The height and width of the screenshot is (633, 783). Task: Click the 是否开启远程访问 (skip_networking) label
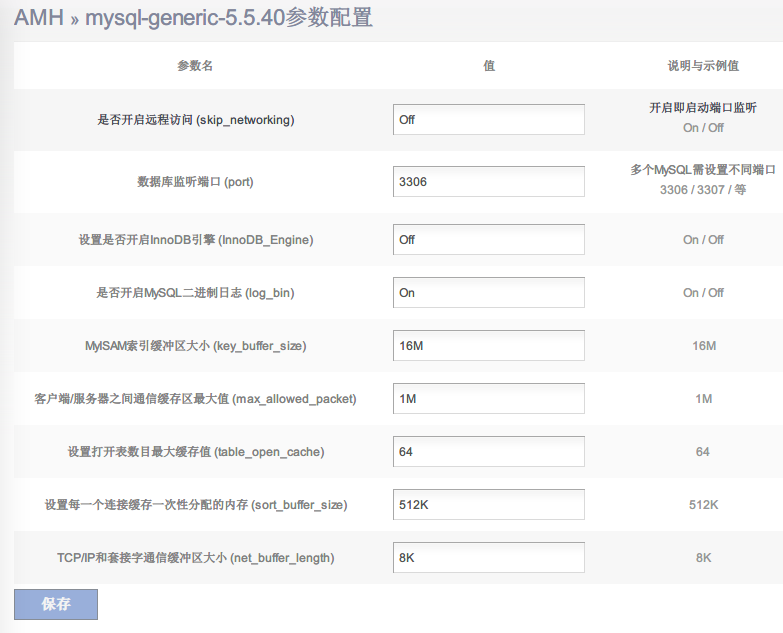pyautogui.click(x=195, y=120)
